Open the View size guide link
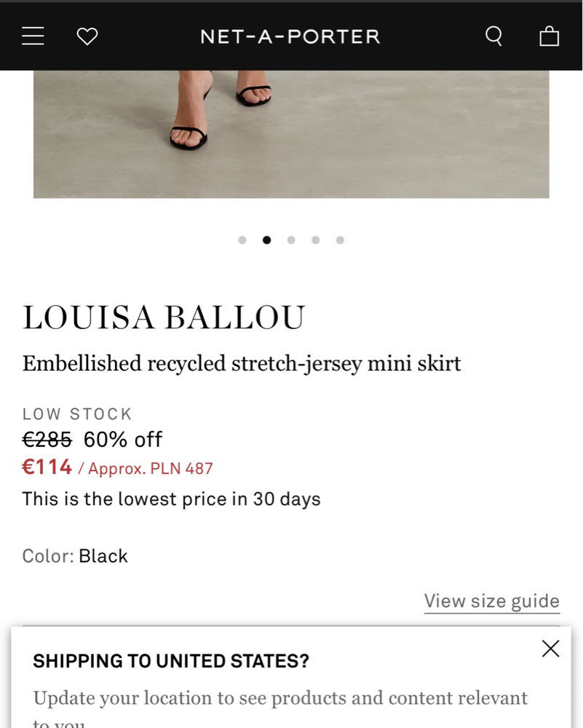 492,601
